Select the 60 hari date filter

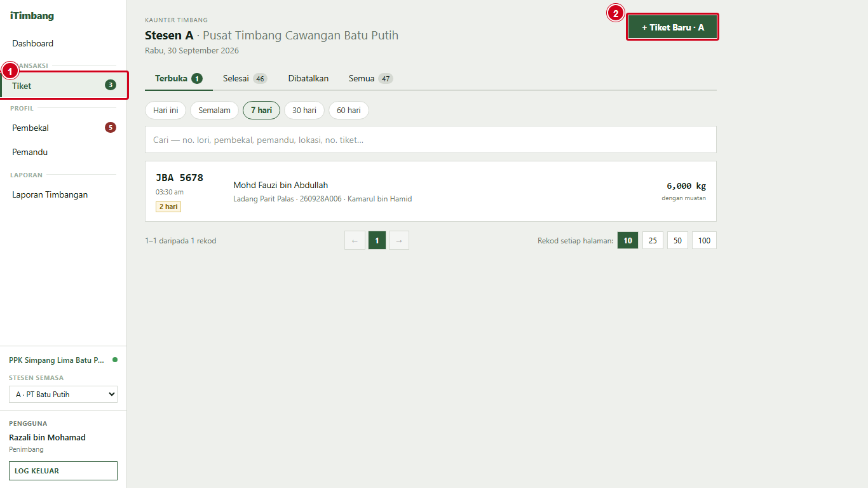point(349,110)
